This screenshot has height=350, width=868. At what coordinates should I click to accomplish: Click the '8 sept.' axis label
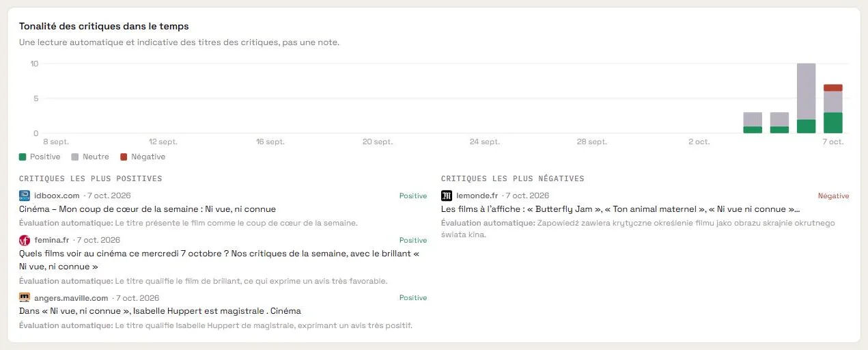[56, 142]
